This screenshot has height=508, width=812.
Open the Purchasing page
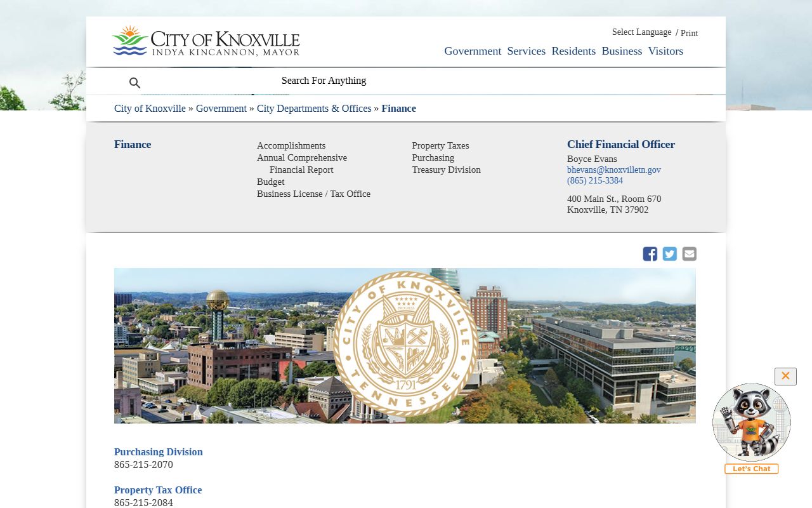(433, 157)
